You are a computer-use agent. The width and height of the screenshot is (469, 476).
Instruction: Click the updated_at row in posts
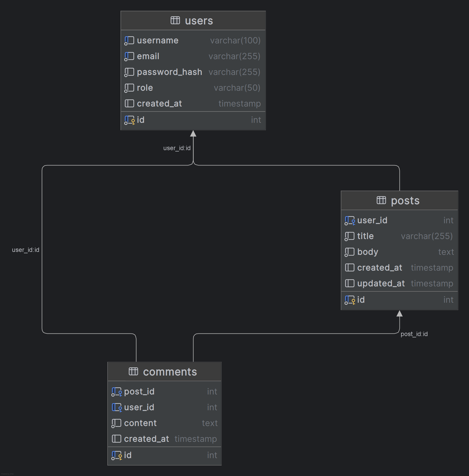pyautogui.click(x=381, y=283)
